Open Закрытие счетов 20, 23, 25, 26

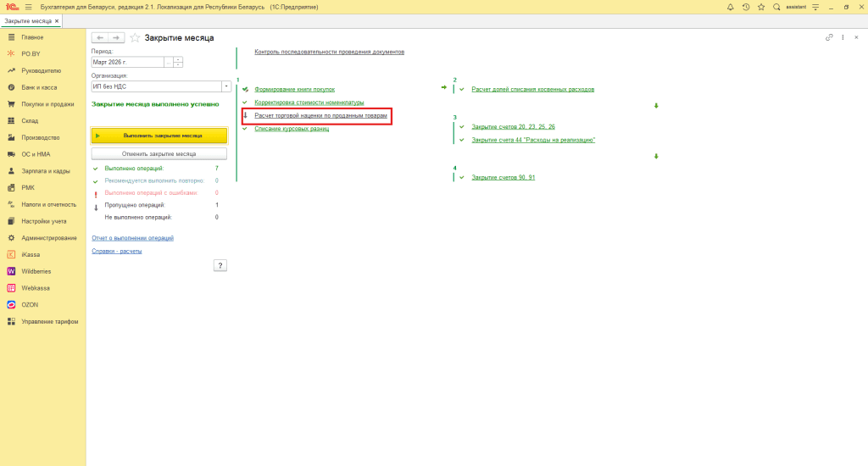coord(513,127)
